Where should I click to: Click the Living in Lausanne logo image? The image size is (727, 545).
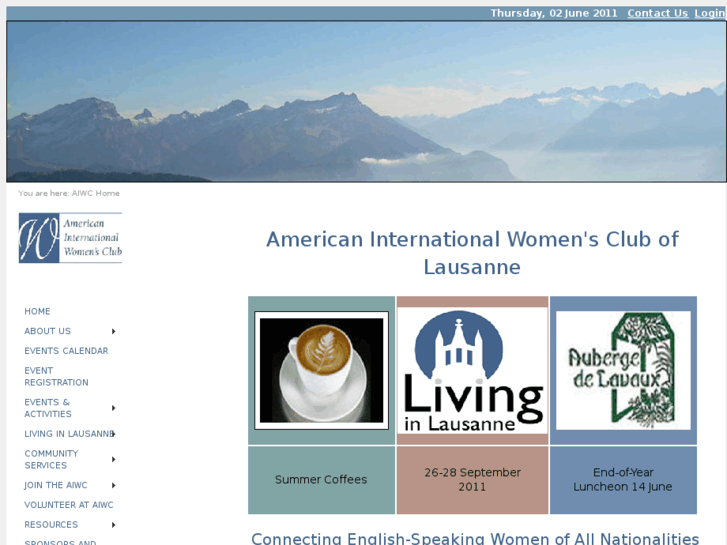pos(472,371)
